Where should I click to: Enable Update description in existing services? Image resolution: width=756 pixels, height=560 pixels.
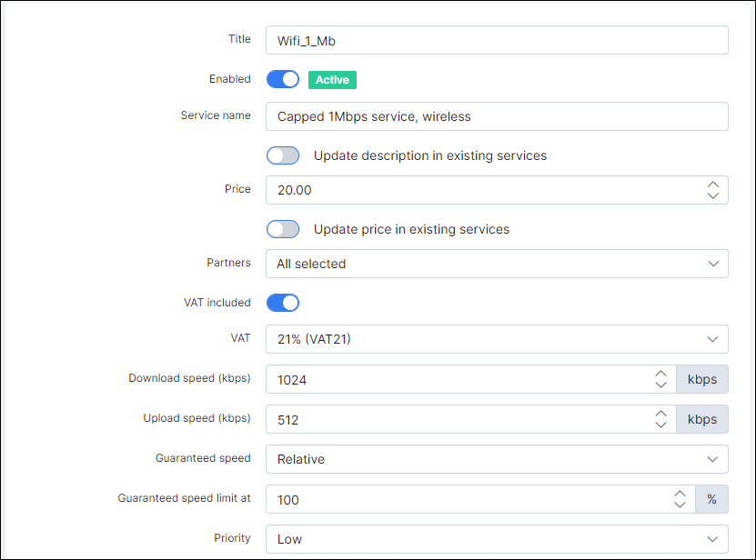[x=282, y=155]
